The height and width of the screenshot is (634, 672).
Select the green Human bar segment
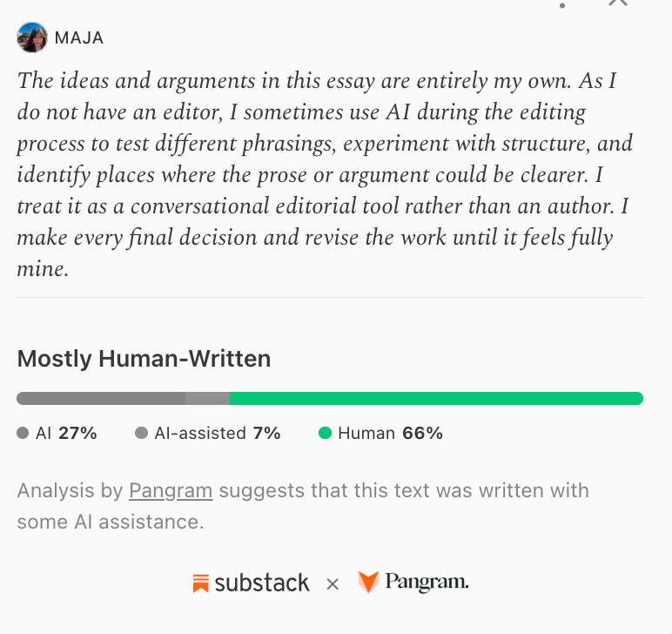[x=436, y=398]
